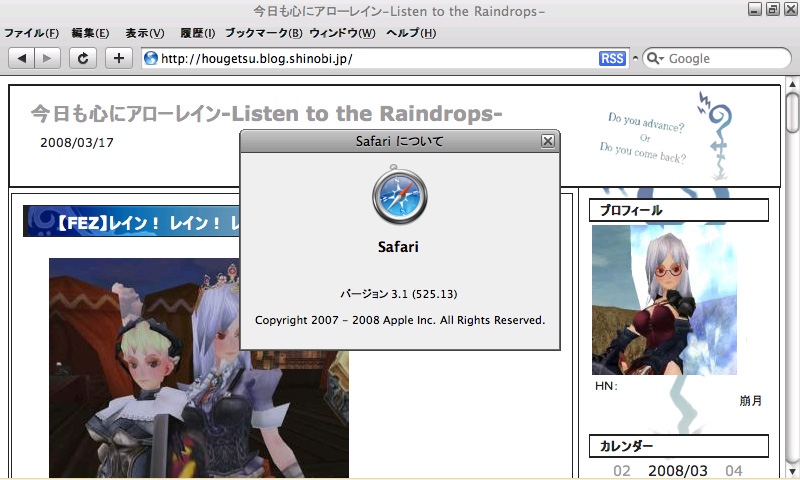This screenshot has height=480, width=800.
Task: Click the globe site icon in address bar
Action: (x=151, y=58)
